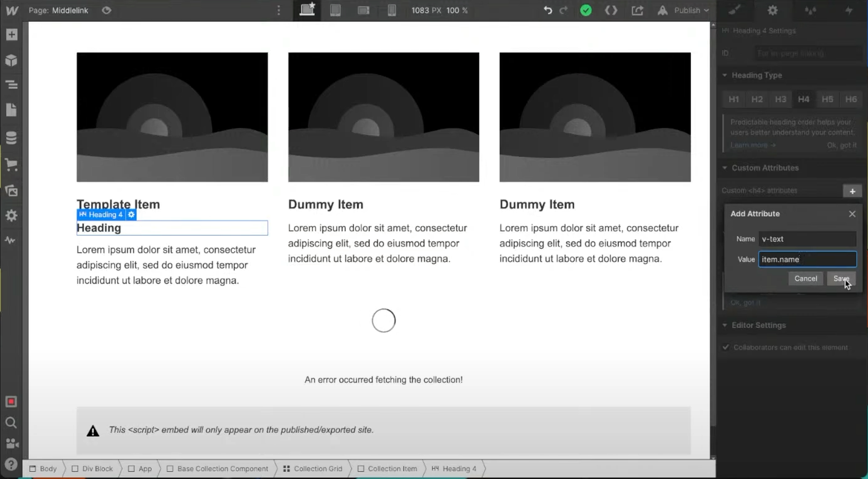Viewport: 868px width, 479px height.
Task: Select Collection Item breadcrumb
Action: (x=387, y=469)
